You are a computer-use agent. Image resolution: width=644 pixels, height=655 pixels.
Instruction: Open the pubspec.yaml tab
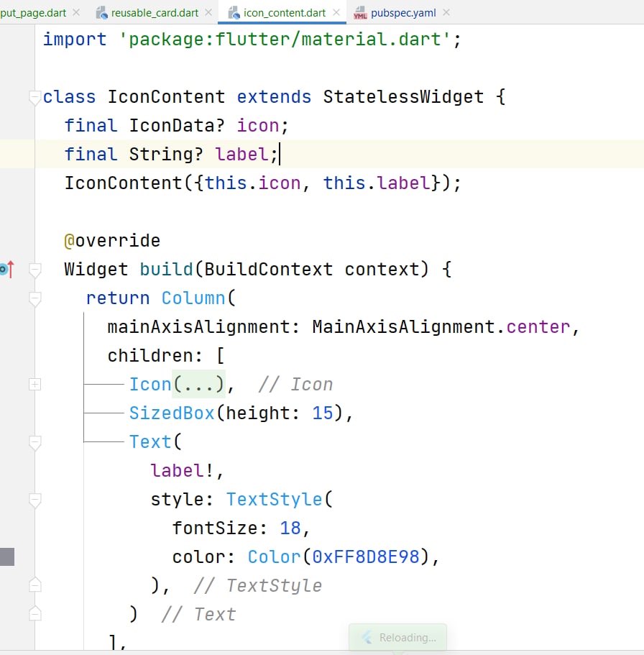click(403, 13)
